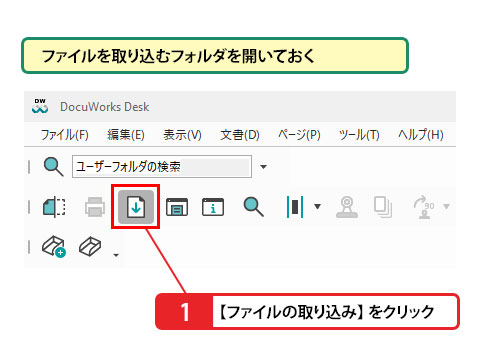Image resolution: width=480 pixels, height=360 pixels.
Task: Click the greyed-out stacked pages copy icon
Action: (x=383, y=207)
